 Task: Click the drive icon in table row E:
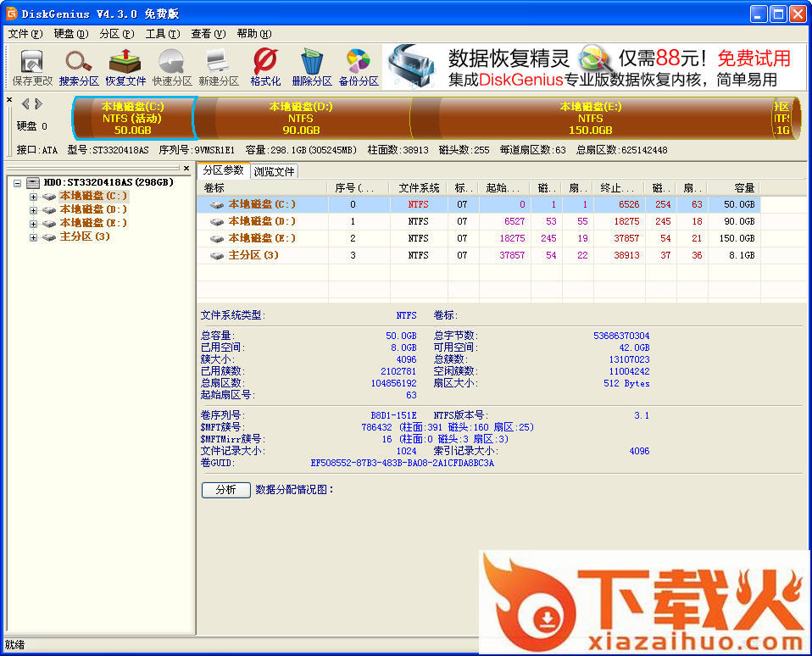(x=217, y=239)
